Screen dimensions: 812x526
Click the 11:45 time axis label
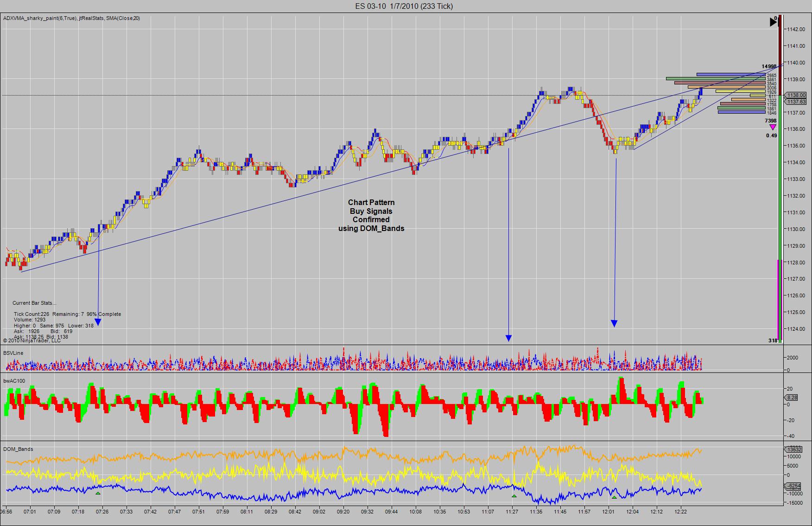[560, 512]
